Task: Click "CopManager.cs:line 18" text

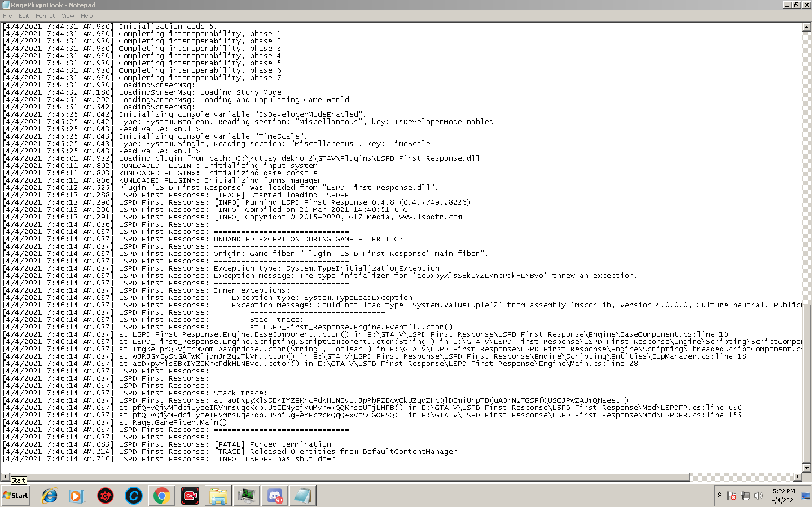Action: pos(697,356)
